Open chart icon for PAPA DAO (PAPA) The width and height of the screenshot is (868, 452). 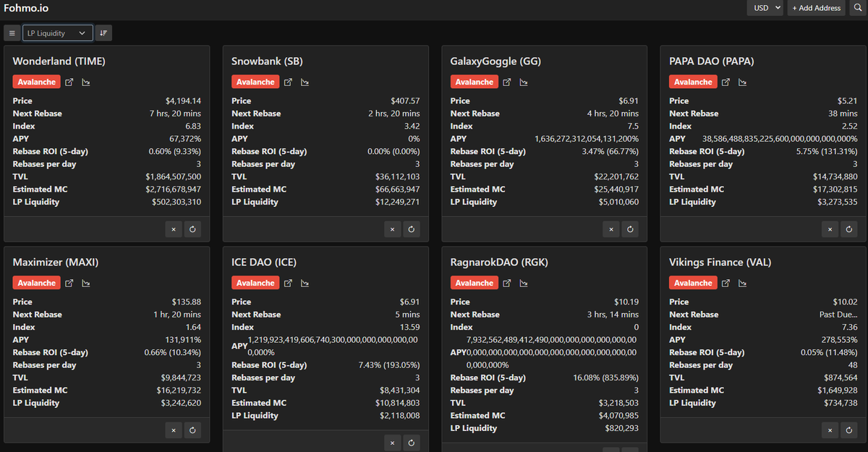742,82
